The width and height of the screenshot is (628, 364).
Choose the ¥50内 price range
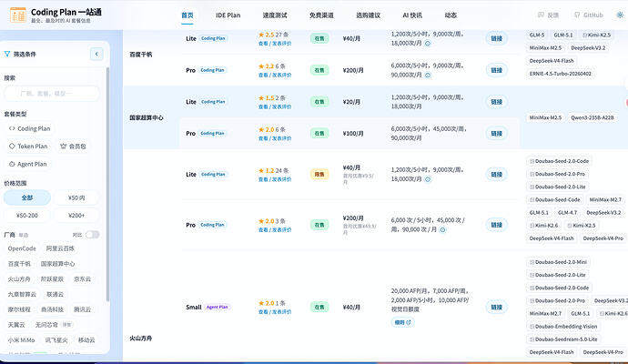[76, 197]
